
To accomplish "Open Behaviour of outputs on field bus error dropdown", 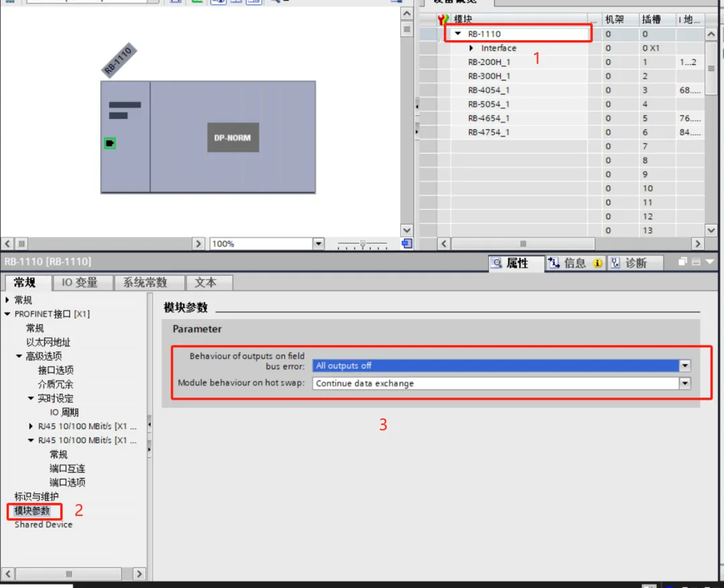I will (684, 366).
